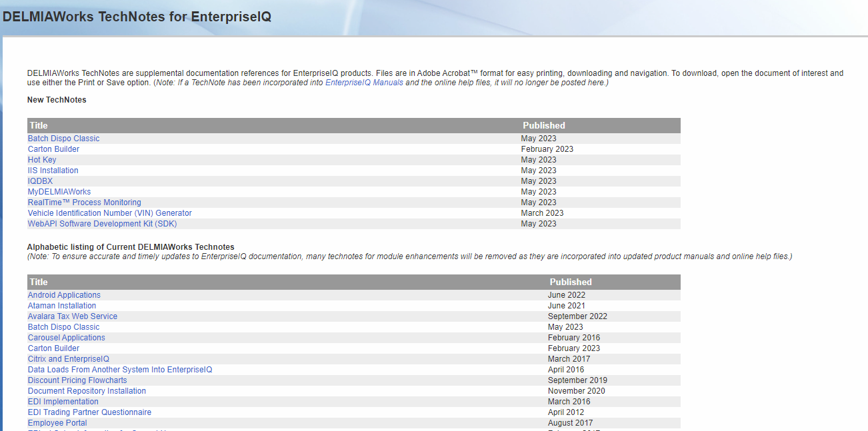Open the Ataman Installation technote

click(62, 306)
